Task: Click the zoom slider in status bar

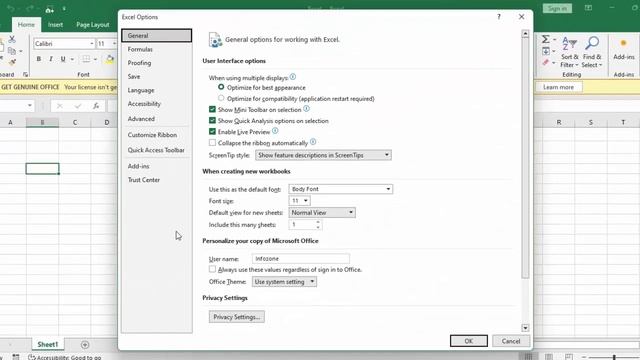Action: point(614,357)
